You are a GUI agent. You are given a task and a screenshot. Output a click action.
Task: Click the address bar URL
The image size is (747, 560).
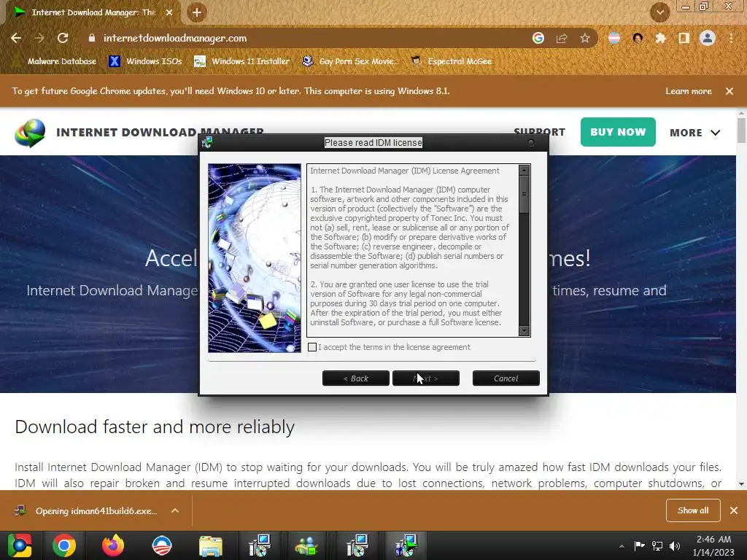(x=175, y=38)
